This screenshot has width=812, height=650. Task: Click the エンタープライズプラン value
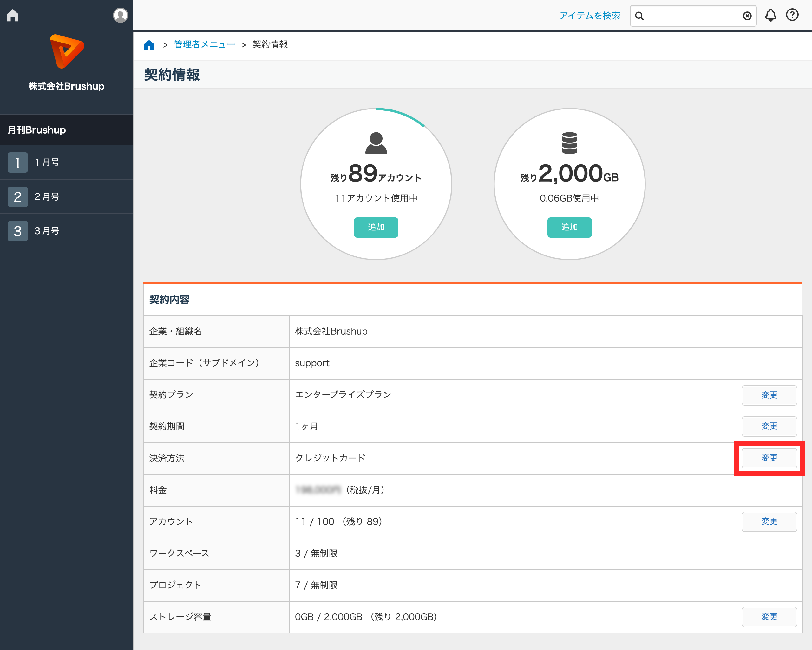343,395
